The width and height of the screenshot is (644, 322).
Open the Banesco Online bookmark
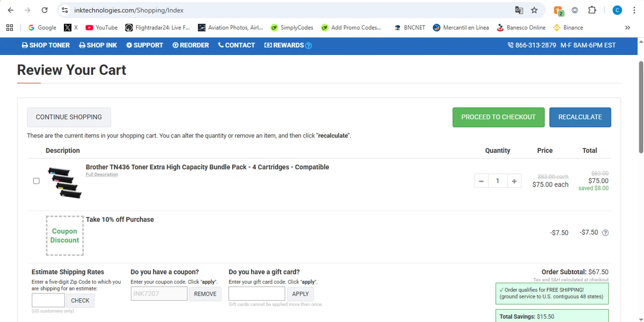coord(521,28)
